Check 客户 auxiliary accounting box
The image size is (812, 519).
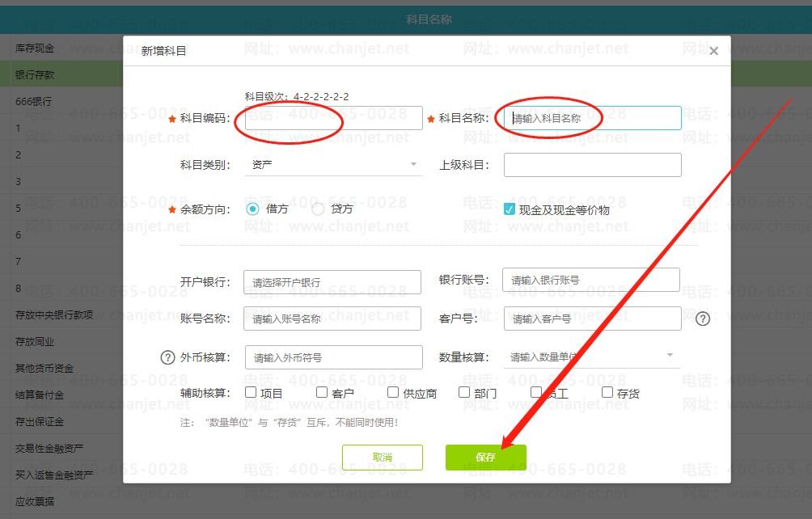(x=322, y=393)
